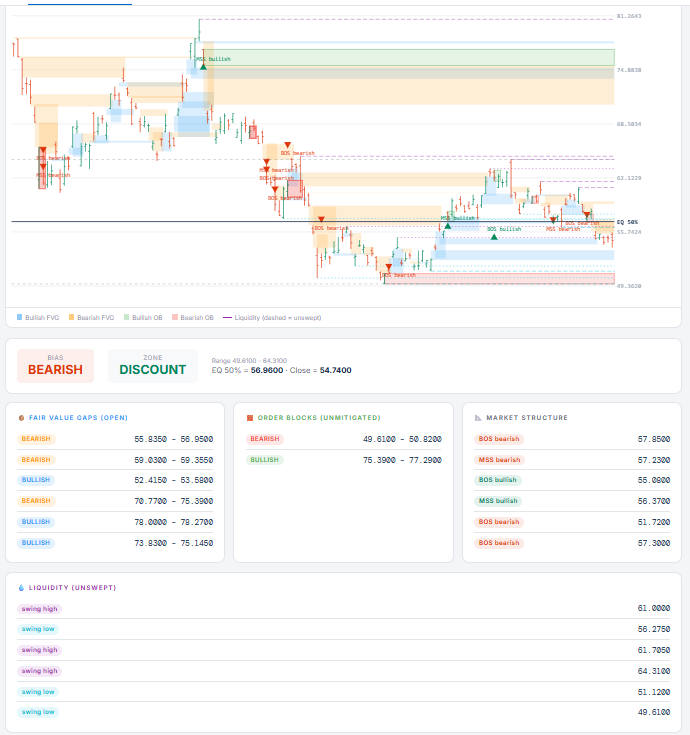Click the Close value 54.7400
Viewport: 690px width, 735px height.
(x=335, y=370)
